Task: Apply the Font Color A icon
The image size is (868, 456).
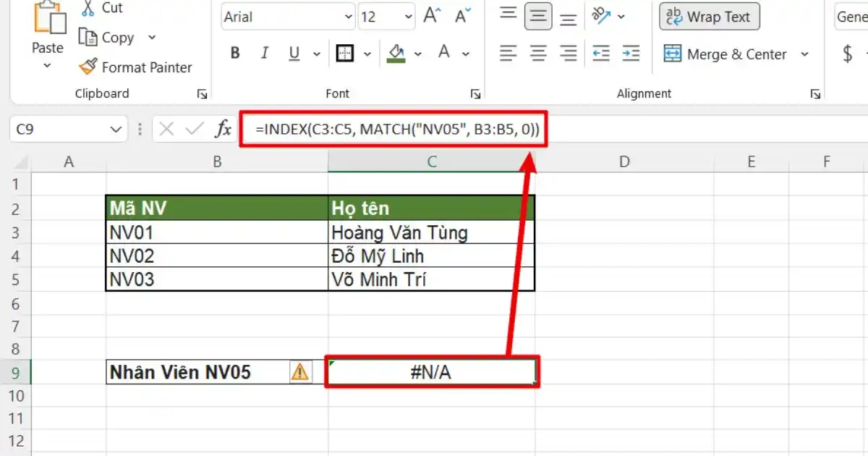Action: (444, 52)
